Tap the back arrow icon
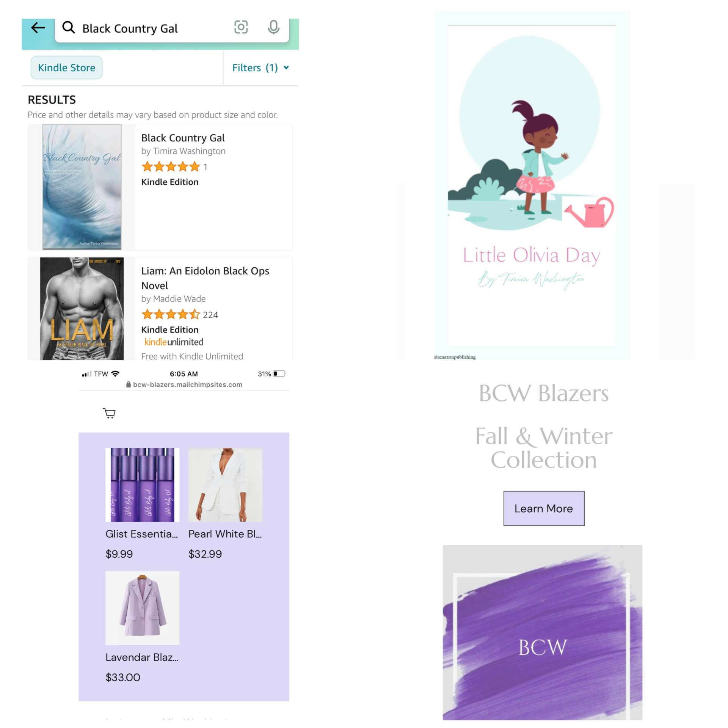This screenshot has height=728, width=728. click(38, 28)
